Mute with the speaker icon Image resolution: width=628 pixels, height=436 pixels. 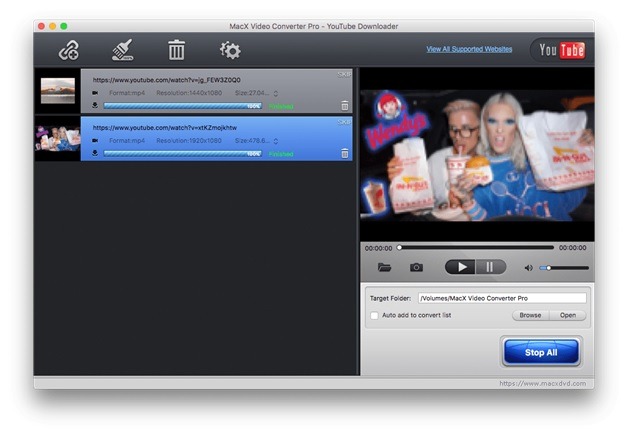[529, 268]
